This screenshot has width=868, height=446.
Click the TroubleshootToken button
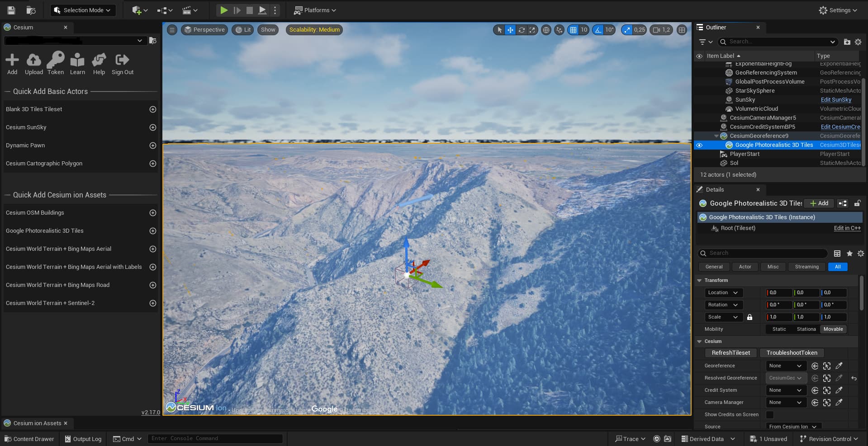click(792, 353)
